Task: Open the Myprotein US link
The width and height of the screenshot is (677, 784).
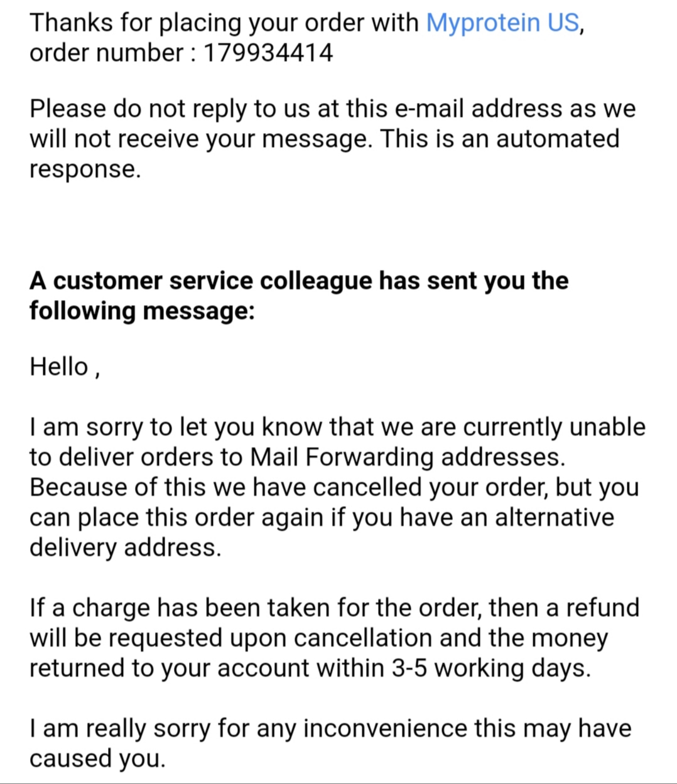Action: (502, 23)
